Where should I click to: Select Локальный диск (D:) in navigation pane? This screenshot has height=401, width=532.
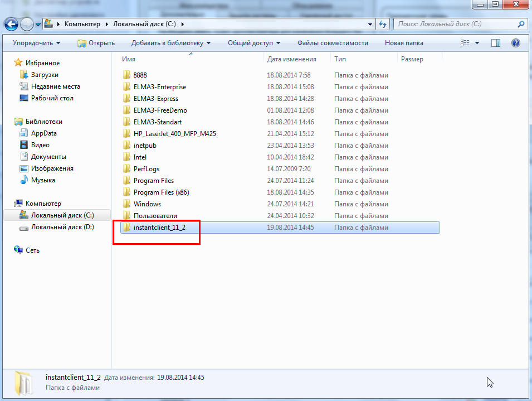(x=62, y=227)
